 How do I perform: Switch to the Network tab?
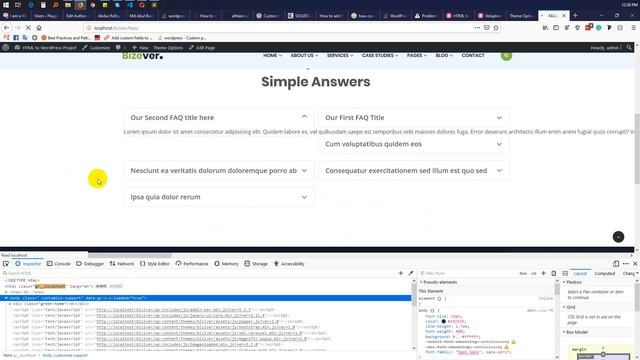(x=122, y=264)
